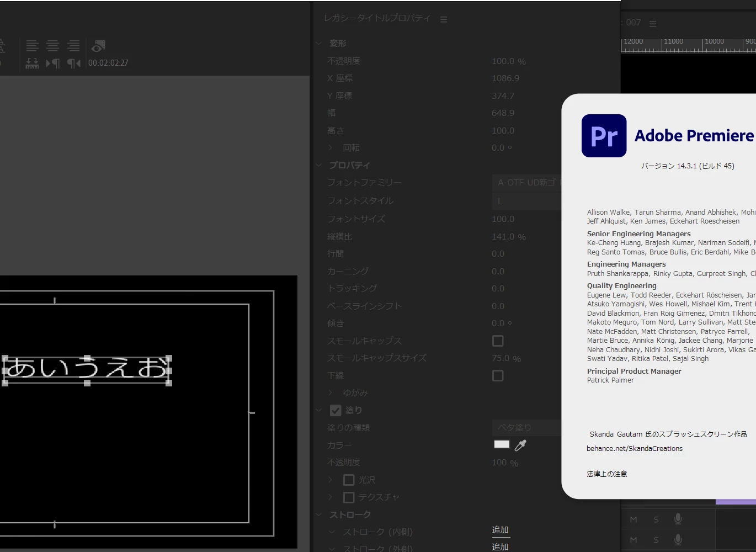The image size is (756, 552).
Task: Expand the テクスチャ options arrow
Action: click(331, 497)
